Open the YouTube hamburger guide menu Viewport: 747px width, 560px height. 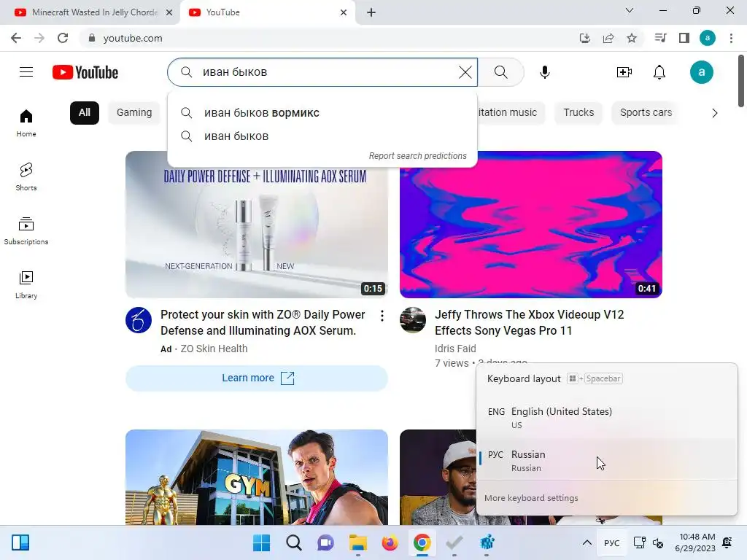click(26, 72)
